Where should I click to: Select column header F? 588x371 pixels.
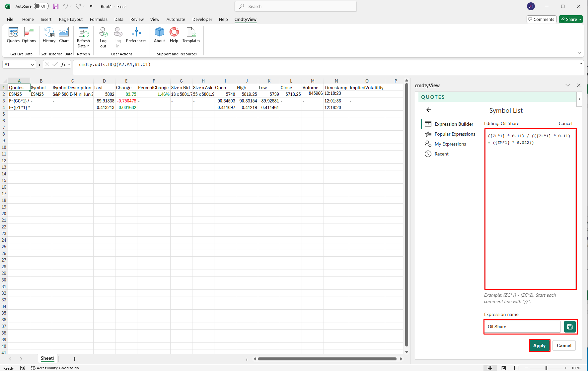coord(154,81)
